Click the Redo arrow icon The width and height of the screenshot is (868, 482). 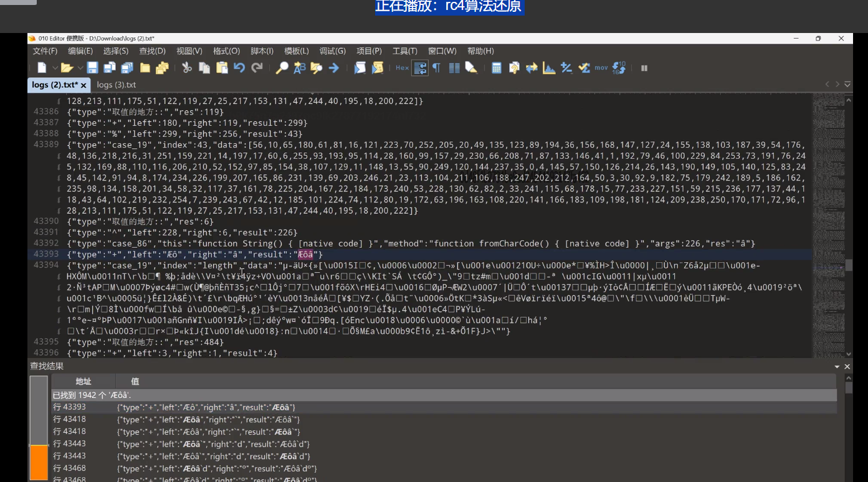[x=257, y=68]
